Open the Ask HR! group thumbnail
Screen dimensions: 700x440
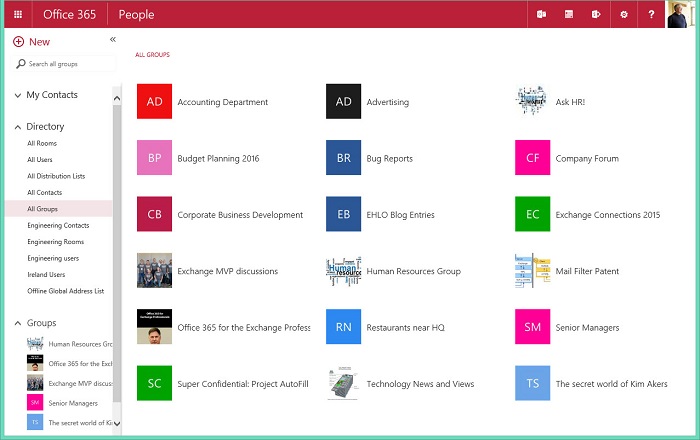(x=532, y=102)
